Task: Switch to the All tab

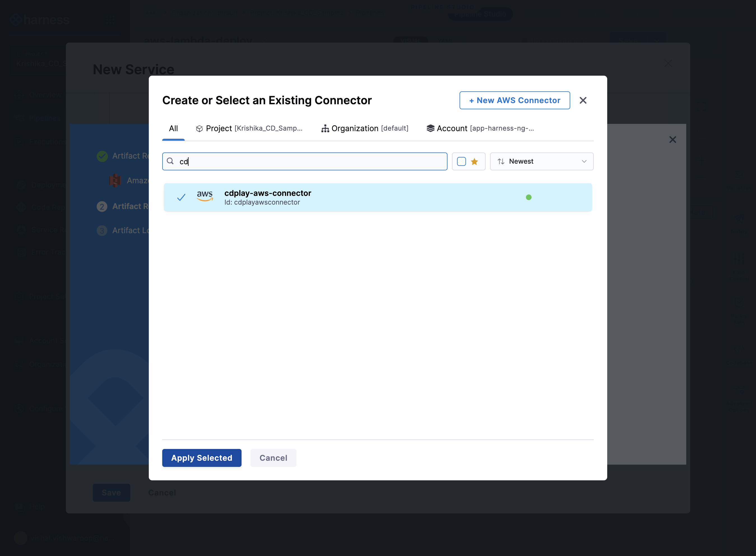Action: coord(173,129)
